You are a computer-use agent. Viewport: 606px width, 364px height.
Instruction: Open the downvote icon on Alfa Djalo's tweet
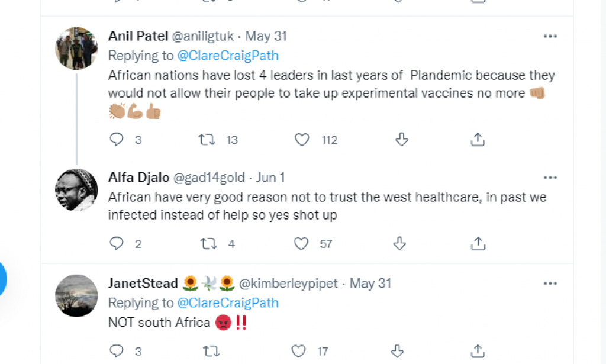[399, 243]
